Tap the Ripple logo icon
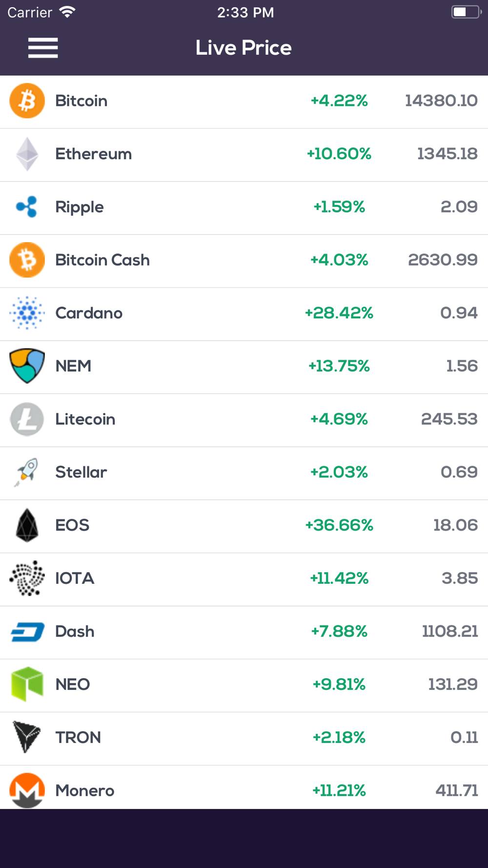The image size is (488, 868). 27,207
